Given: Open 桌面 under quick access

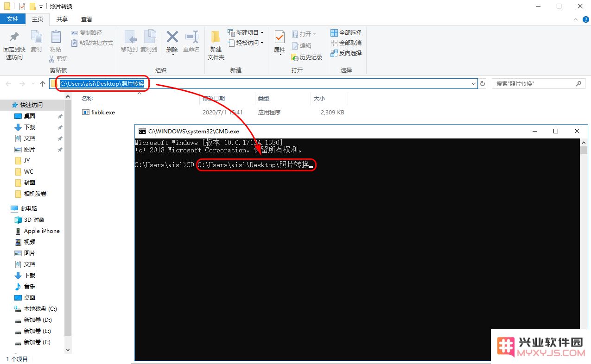Looking at the screenshot, I should tap(30, 116).
